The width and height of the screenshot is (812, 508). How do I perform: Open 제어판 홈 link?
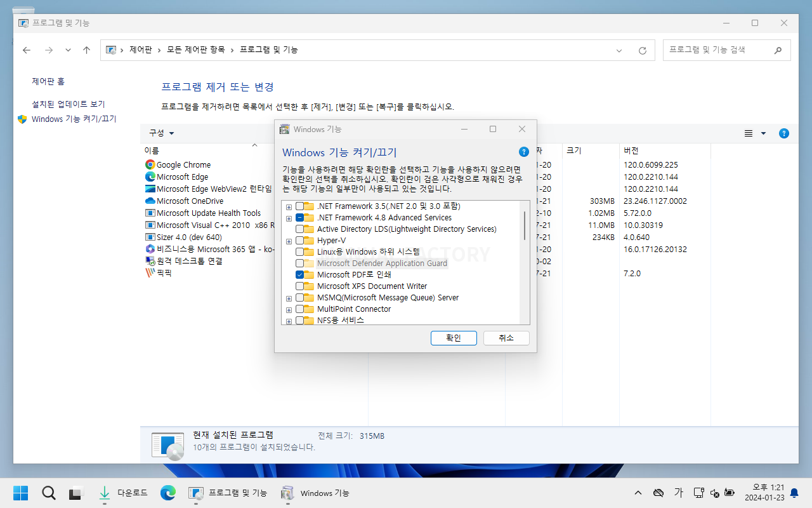(x=48, y=82)
